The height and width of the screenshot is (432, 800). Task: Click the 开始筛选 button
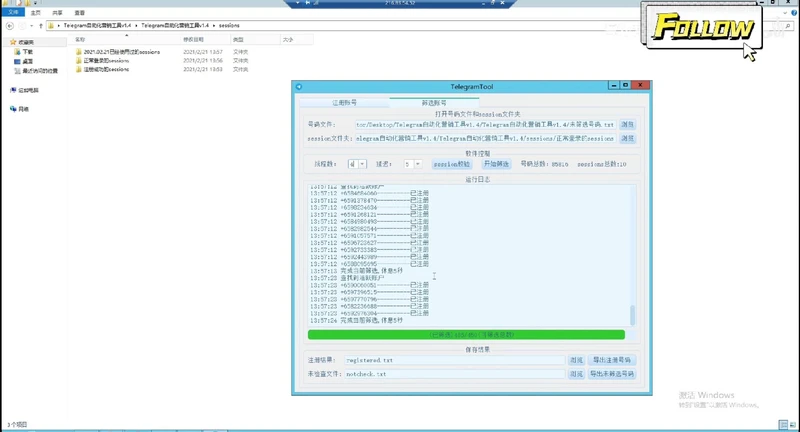pos(496,164)
